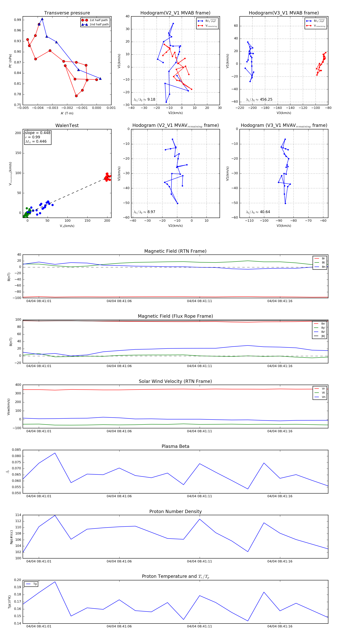Image resolution: width=351 pixels, height=644 pixels.
Task: Click the 'Vn' legend entry
Action: click(320, 397)
